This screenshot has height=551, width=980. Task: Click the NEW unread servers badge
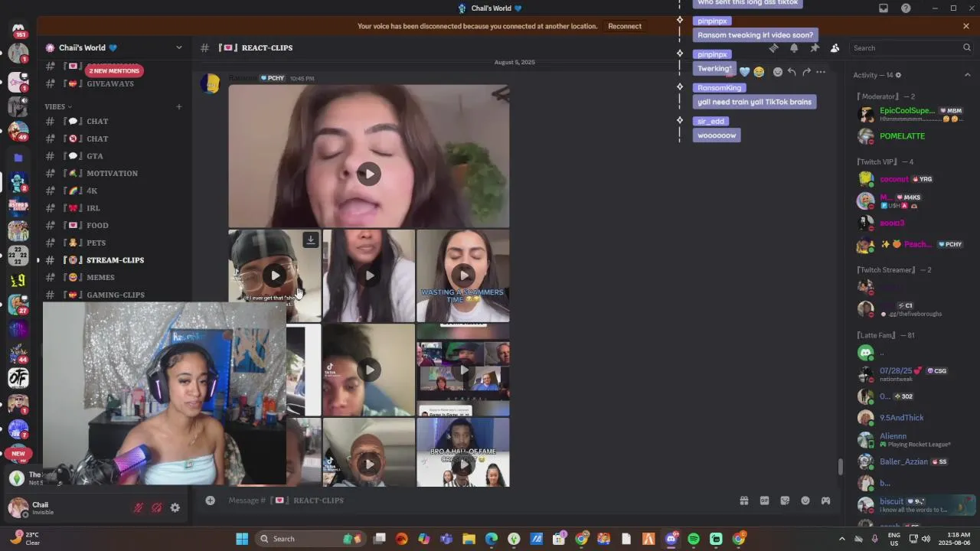(x=18, y=453)
